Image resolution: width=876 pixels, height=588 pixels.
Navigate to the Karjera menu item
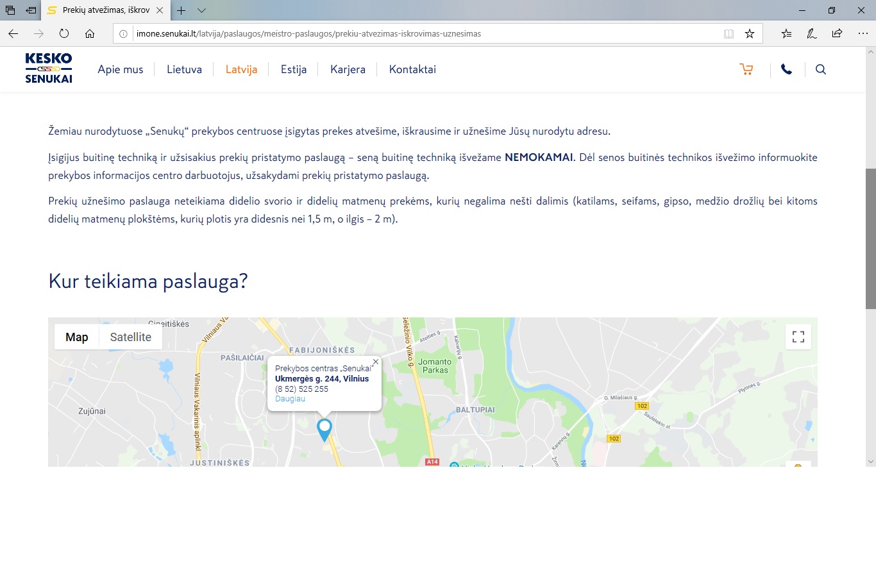[x=348, y=69]
